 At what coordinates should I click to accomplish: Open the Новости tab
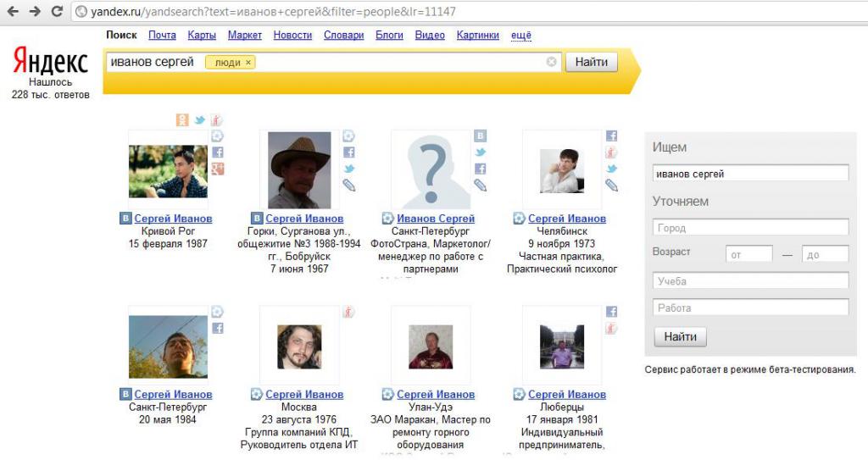292,35
